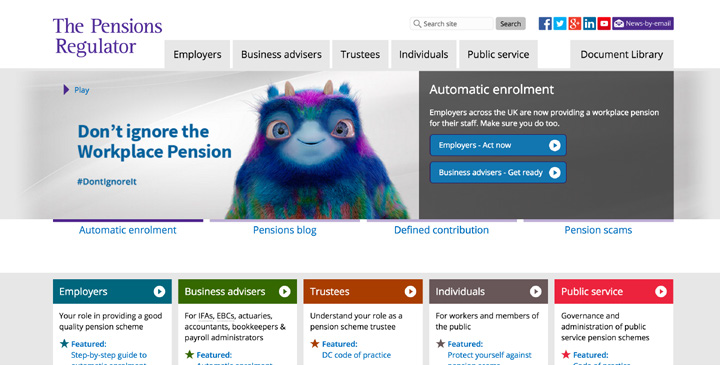Click the arrow icon on Public service card
The width and height of the screenshot is (721, 367).
click(x=661, y=291)
